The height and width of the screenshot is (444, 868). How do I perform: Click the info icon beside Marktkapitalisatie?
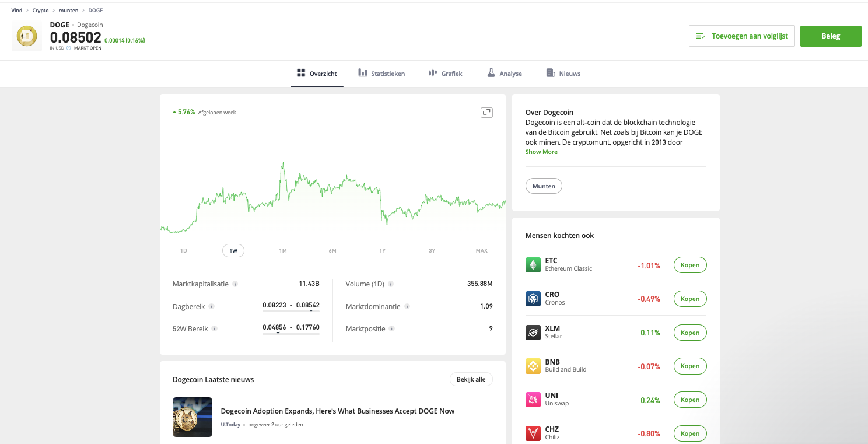[235, 284]
